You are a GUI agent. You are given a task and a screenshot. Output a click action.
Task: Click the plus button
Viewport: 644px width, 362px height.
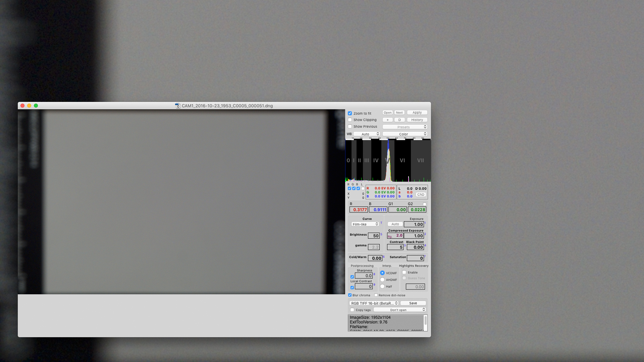(388, 120)
